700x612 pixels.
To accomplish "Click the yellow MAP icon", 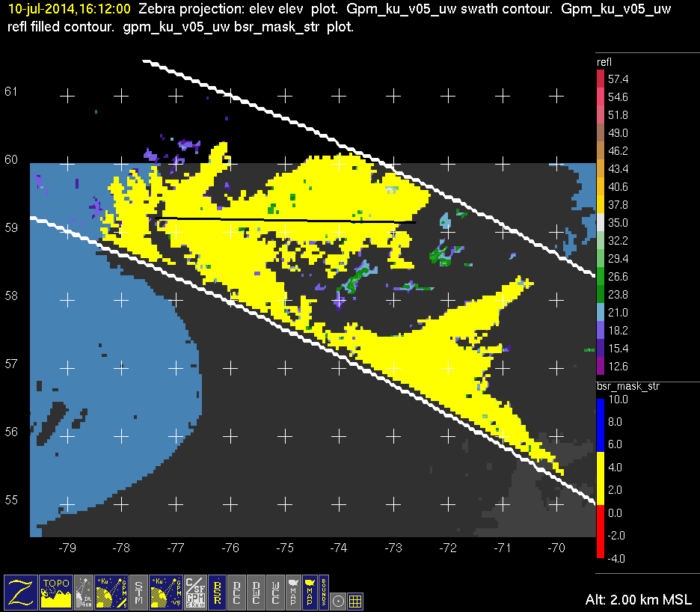I will coord(309,592).
